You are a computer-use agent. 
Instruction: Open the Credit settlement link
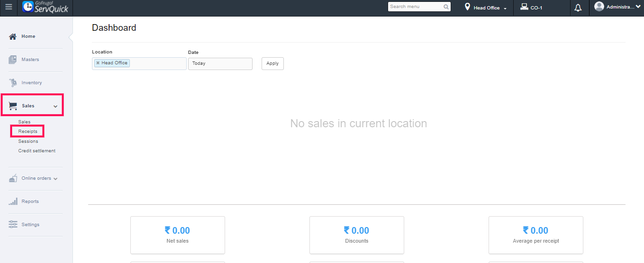point(37,151)
